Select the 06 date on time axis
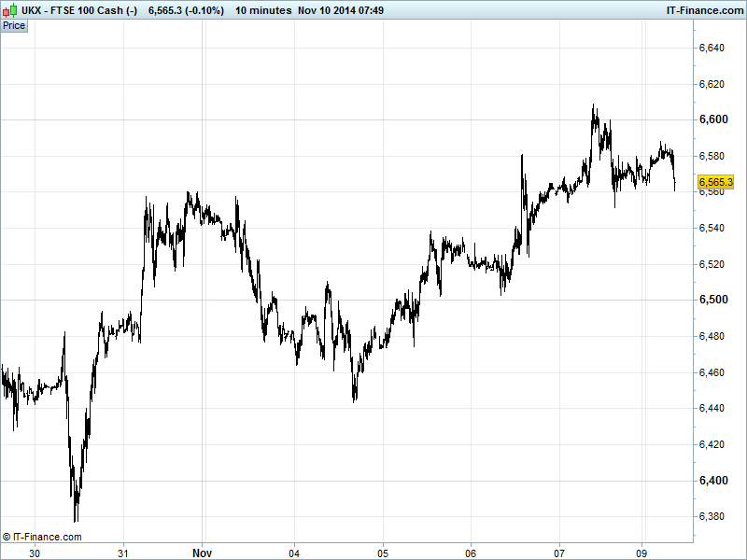The width and height of the screenshot is (747, 560). pos(472,553)
